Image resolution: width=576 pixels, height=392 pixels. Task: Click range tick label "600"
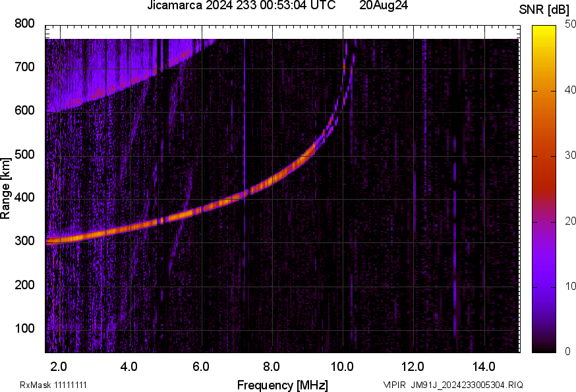[24, 110]
